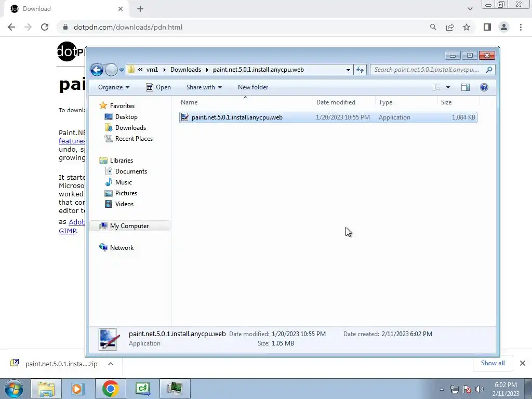Click the Chrome address bar URL

click(128, 27)
